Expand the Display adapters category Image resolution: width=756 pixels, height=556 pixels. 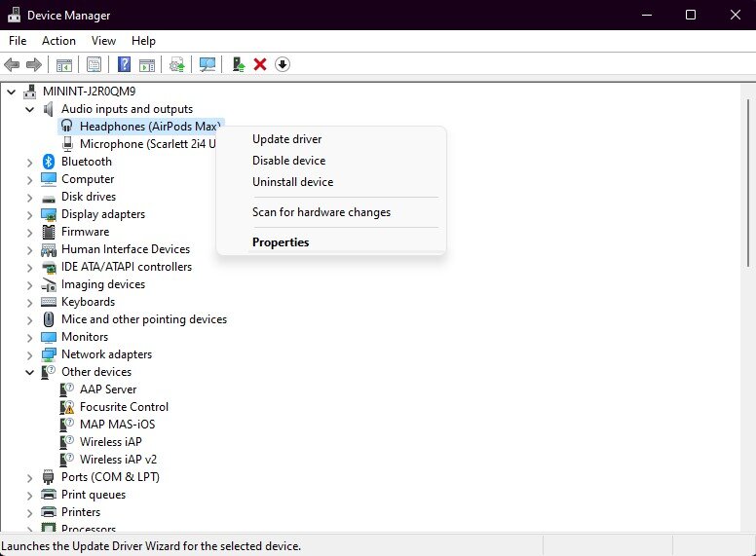(x=30, y=214)
